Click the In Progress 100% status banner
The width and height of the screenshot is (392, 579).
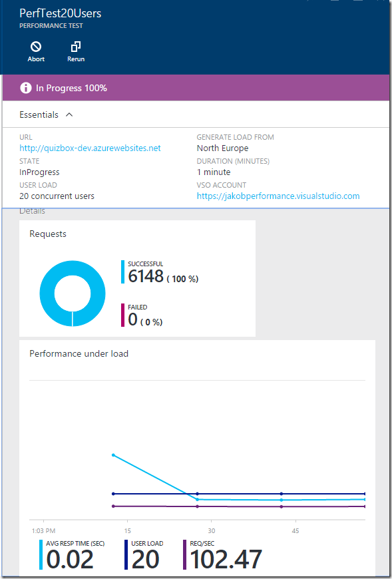(x=196, y=88)
